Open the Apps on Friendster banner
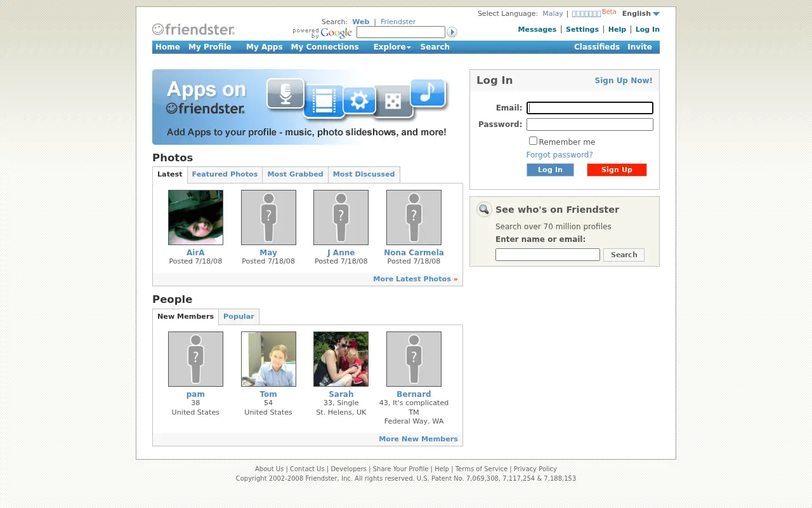The width and height of the screenshot is (812, 508). 301,107
